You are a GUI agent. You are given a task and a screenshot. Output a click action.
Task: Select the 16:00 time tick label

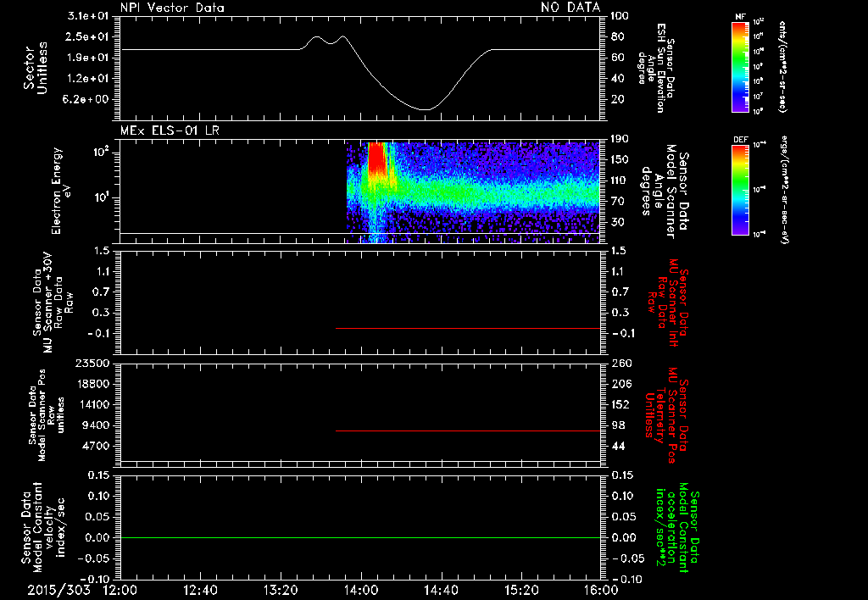601,590
